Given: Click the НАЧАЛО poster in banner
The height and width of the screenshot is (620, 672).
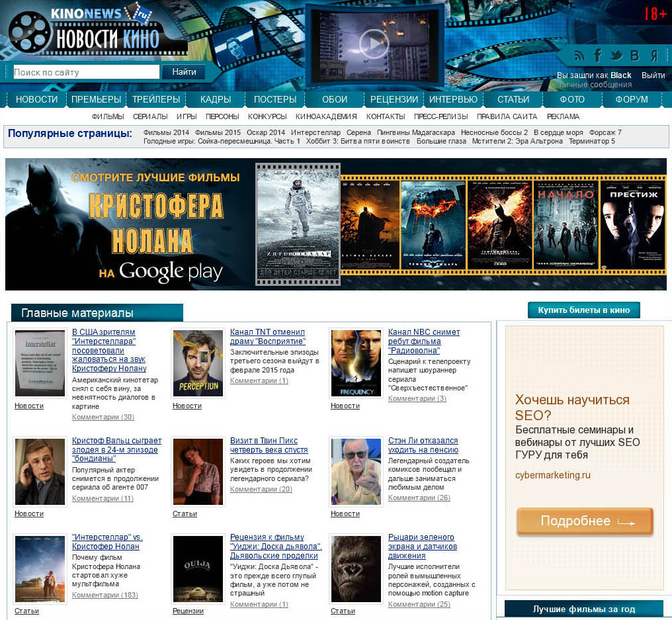Looking at the screenshot, I should [x=566, y=225].
